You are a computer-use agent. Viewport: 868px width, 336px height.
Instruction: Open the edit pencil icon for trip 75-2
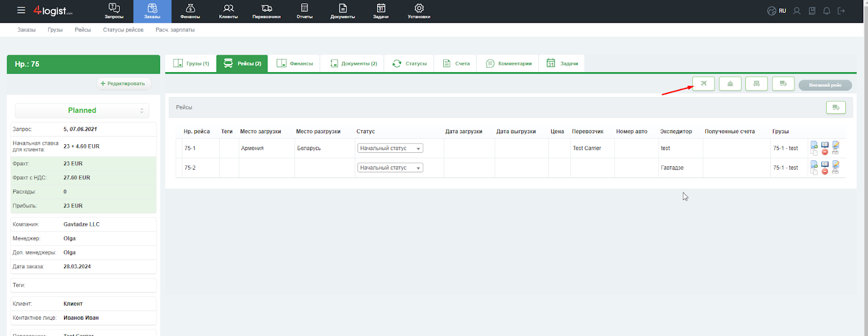[x=835, y=164]
